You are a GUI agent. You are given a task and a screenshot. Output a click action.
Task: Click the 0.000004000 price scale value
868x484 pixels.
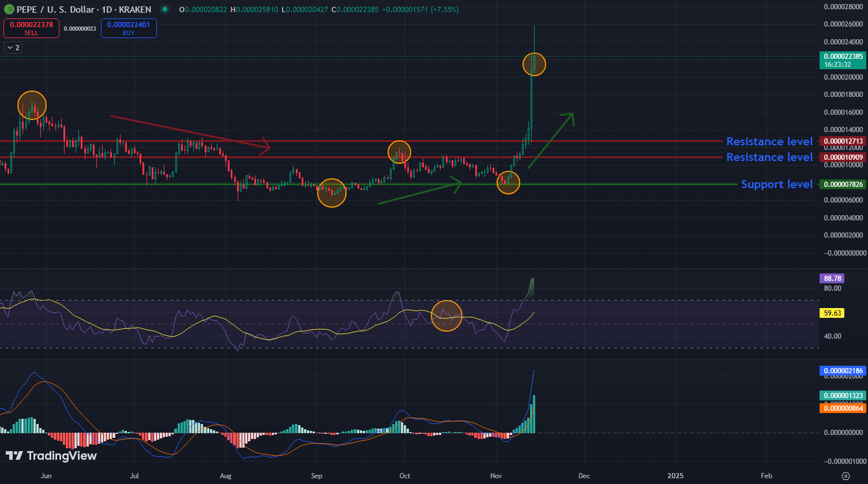(x=844, y=218)
